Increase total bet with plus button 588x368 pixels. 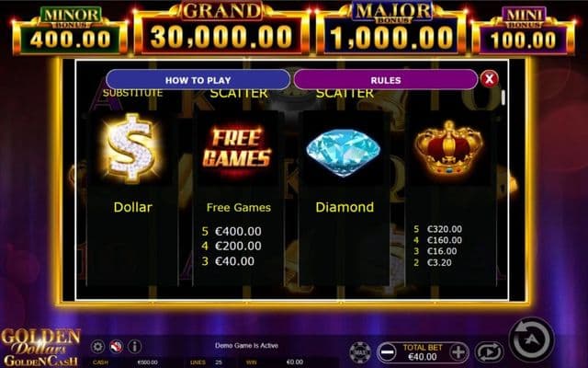(458, 352)
